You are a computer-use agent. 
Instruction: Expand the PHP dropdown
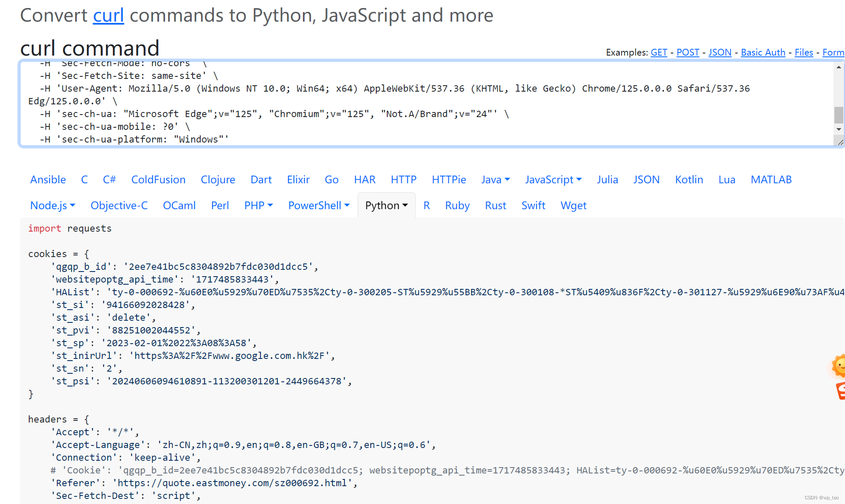(258, 206)
